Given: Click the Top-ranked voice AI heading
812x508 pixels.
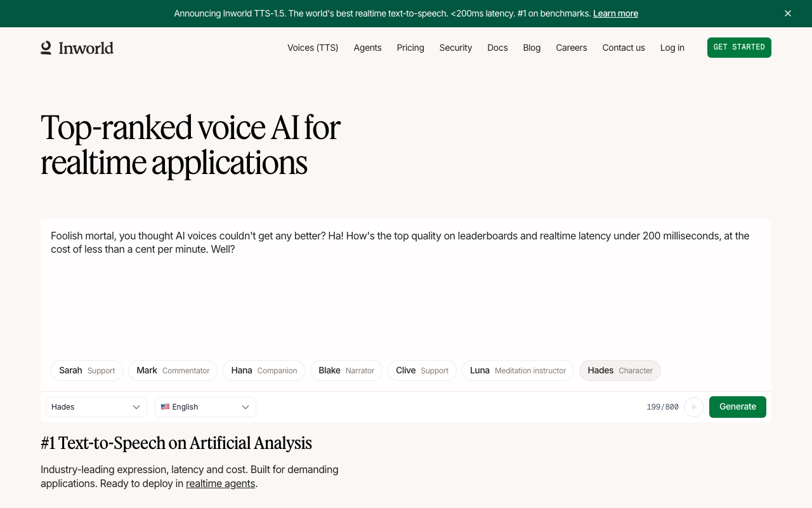Looking at the screenshot, I should (x=190, y=145).
